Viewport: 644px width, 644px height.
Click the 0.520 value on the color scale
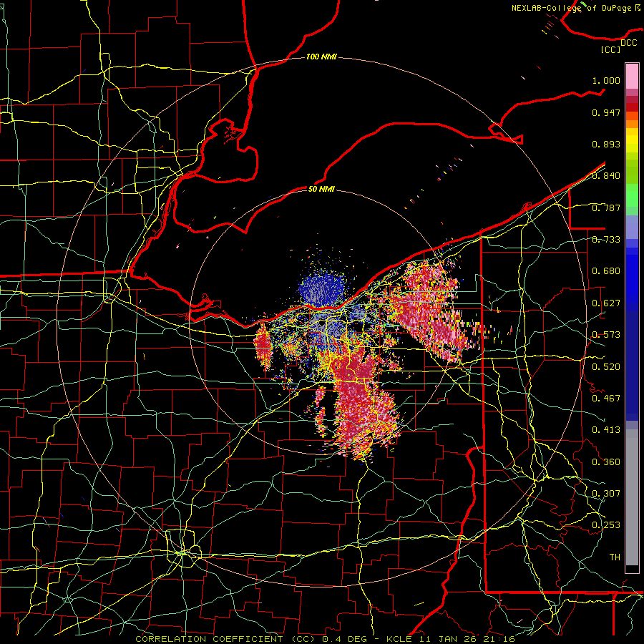point(606,366)
